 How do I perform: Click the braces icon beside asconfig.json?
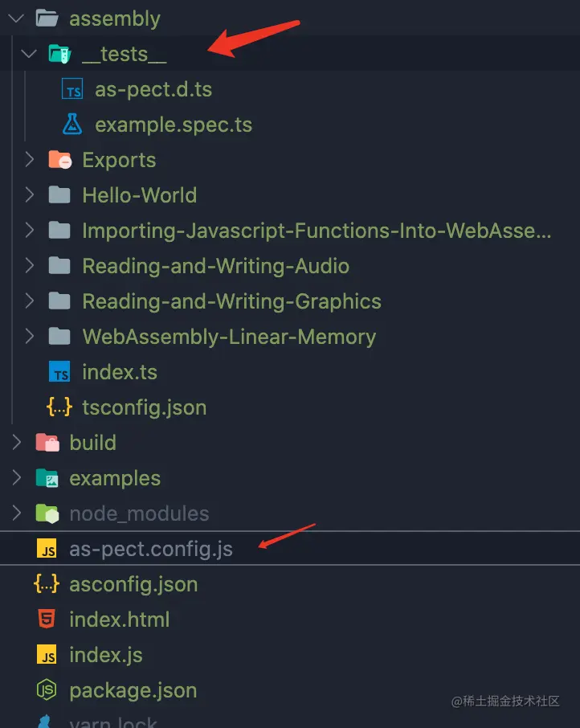[47, 584]
